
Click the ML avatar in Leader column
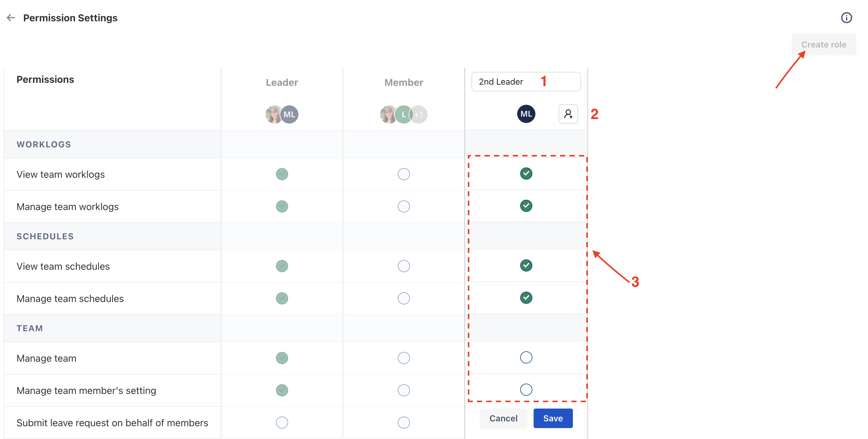pos(289,114)
